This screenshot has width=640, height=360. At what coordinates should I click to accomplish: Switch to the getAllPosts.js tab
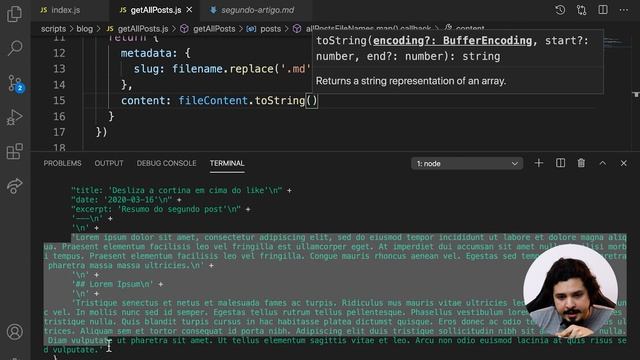155,10
